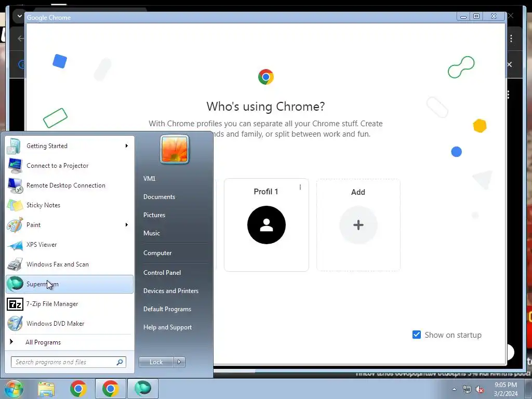Click the network tray icon

[467, 390]
